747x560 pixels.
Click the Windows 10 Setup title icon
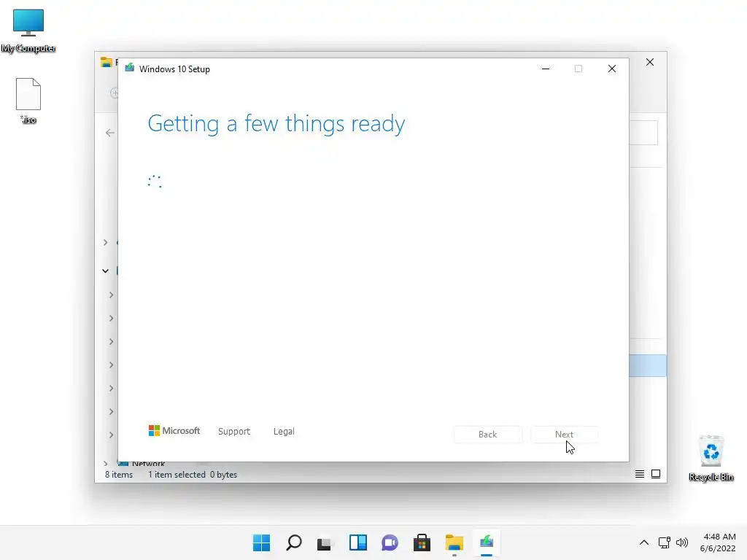(130, 69)
